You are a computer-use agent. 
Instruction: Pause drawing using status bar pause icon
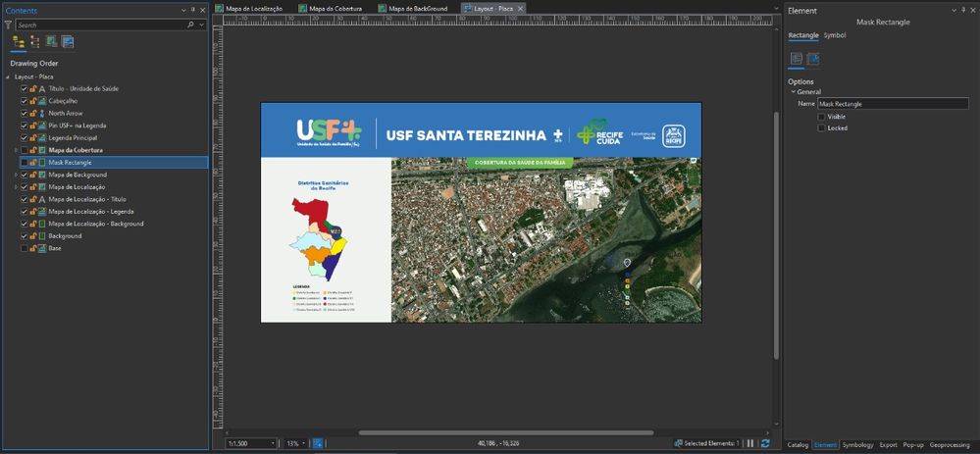751,443
